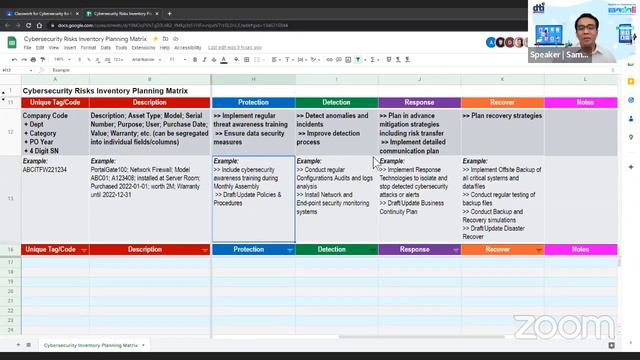Viewport: 640px width, 360px height.
Task: Open the sheet tab options arrow
Action: tap(143, 345)
